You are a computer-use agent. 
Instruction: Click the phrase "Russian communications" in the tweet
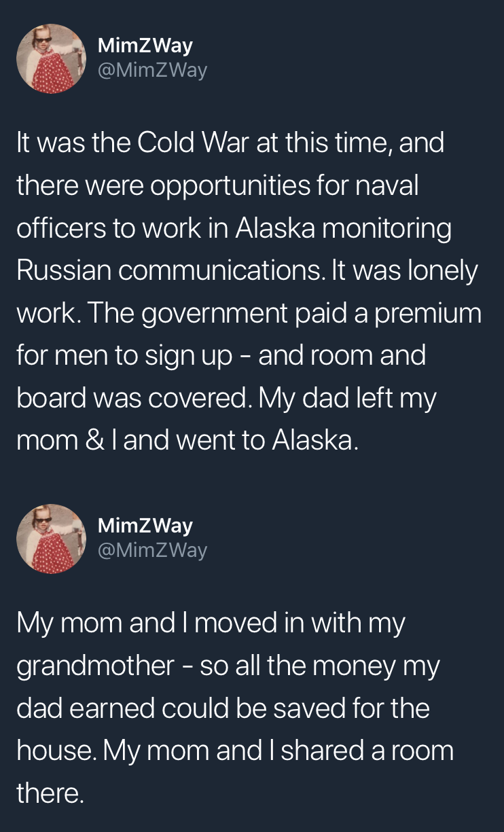pyautogui.click(x=170, y=270)
